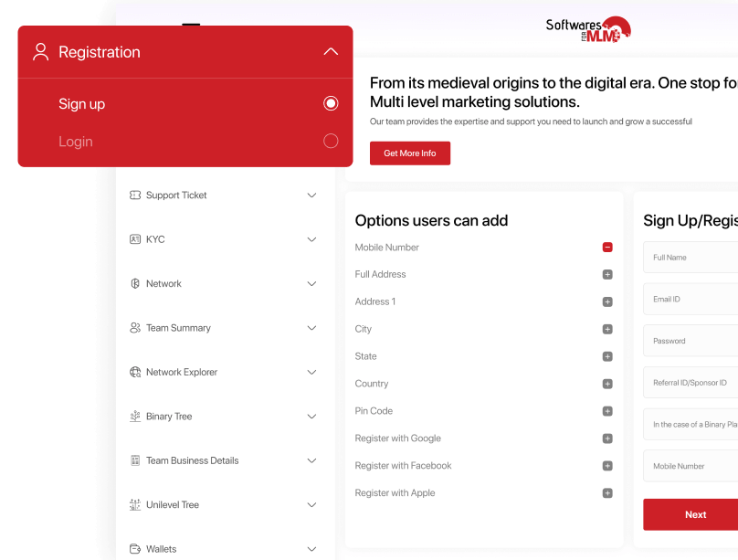Click the Support Ticket icon
738x560 pixels.
point(135,195)
